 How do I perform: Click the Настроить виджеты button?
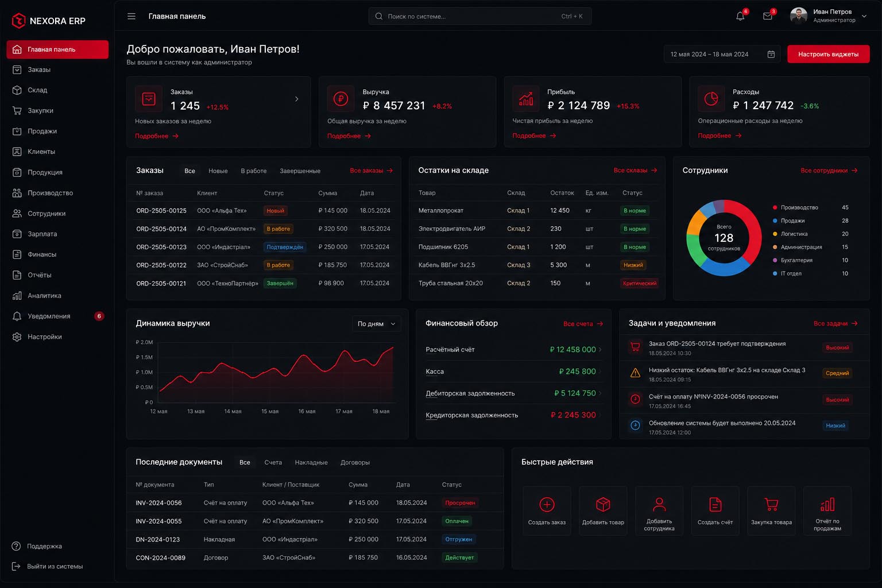[828, 54]
